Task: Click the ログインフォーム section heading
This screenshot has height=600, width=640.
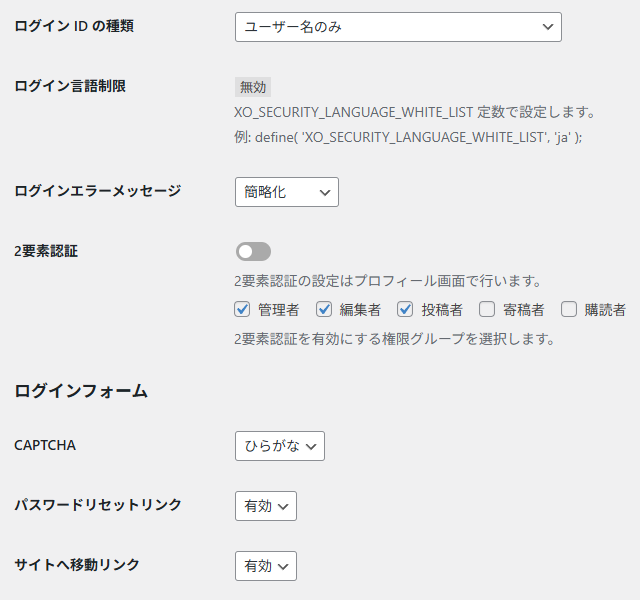Action: point(81,391)
